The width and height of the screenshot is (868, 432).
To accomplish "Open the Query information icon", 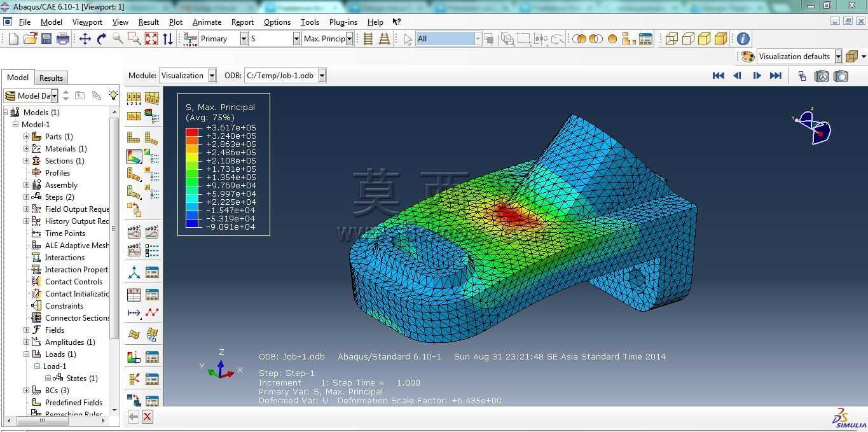I will click(x=743, y=39).
